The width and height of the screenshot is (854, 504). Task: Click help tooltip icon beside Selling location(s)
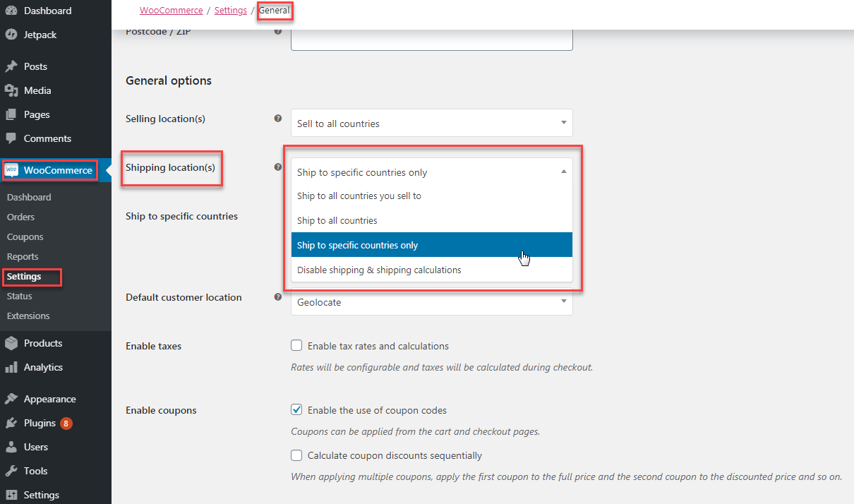(278, 119)
